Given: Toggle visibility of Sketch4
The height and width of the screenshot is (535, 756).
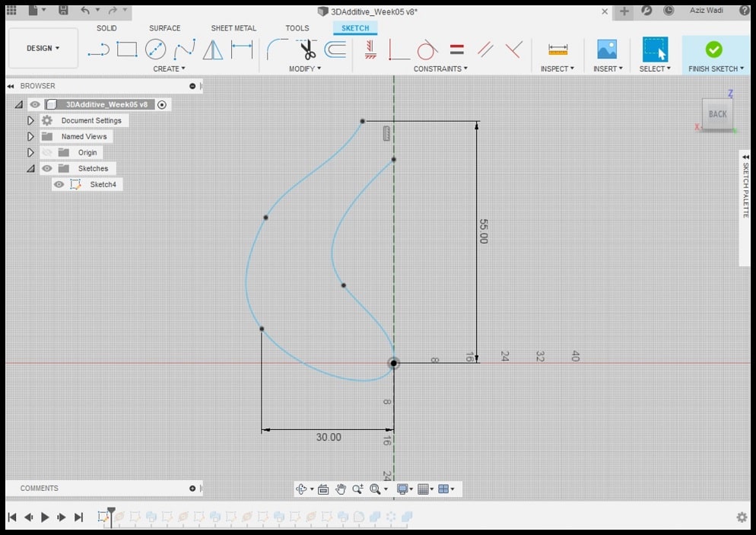Looking at the screenshot, I should [x=59, y=184].
